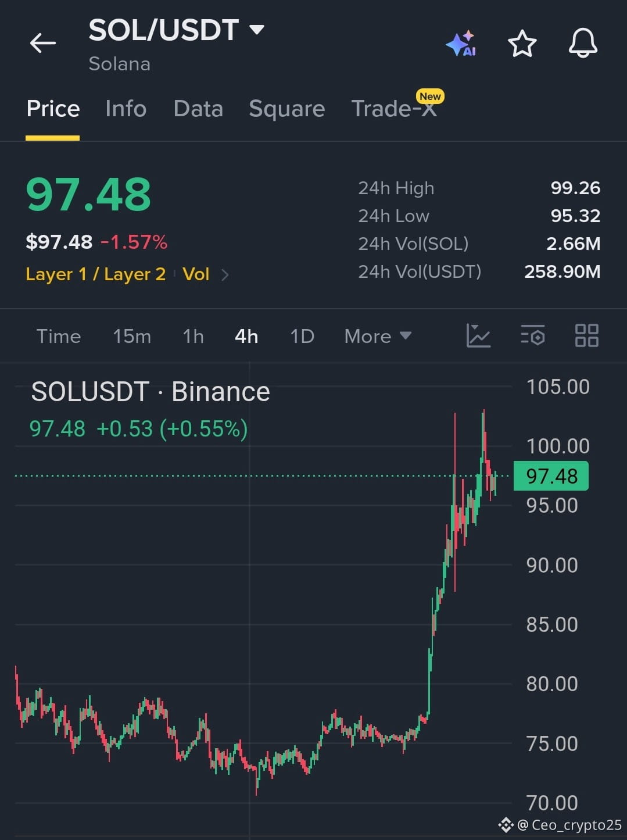This screenshot has height=840, width=627.
Task: Add SOL/USDT to favorites with star
Action: [x=522, y=44]
